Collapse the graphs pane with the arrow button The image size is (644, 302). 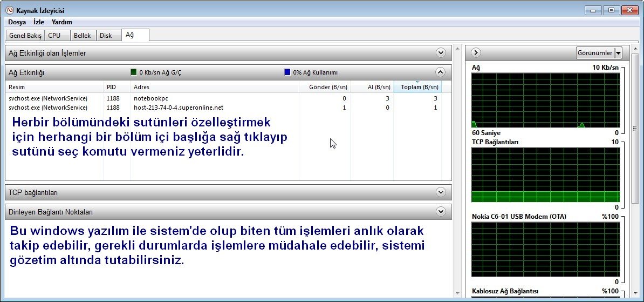pos(476,52)
